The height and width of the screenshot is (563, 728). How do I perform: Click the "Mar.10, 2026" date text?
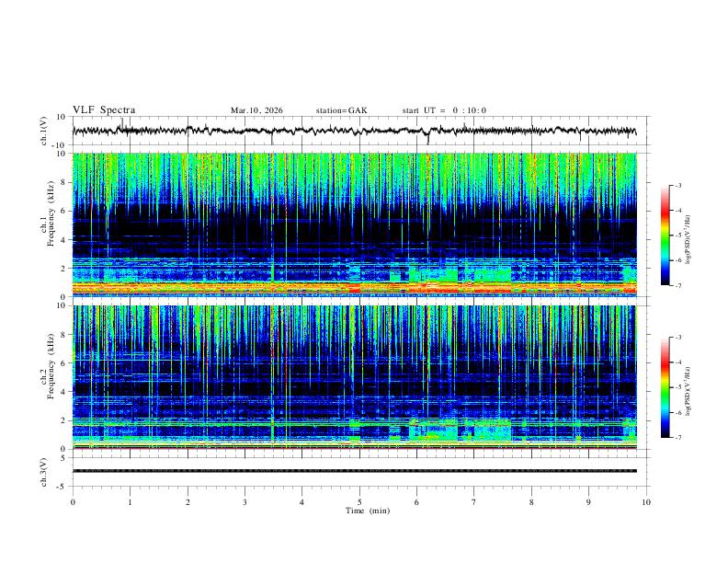click(x=256, y=110)
